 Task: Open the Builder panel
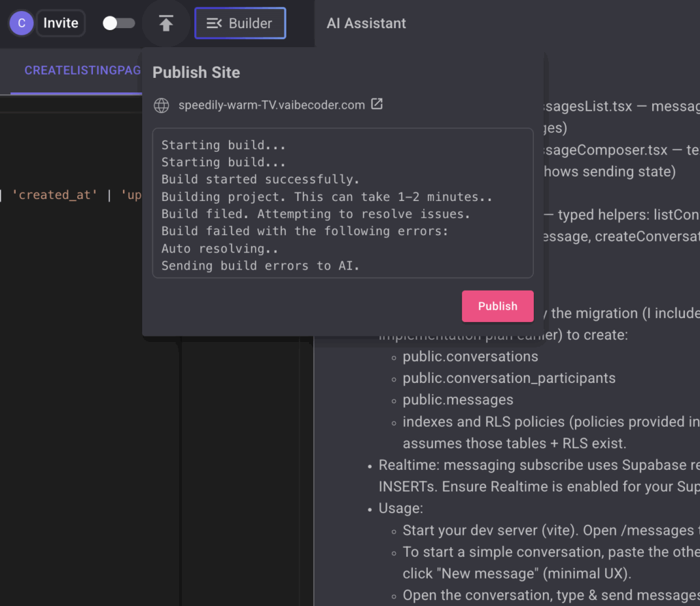click(240, 23)
